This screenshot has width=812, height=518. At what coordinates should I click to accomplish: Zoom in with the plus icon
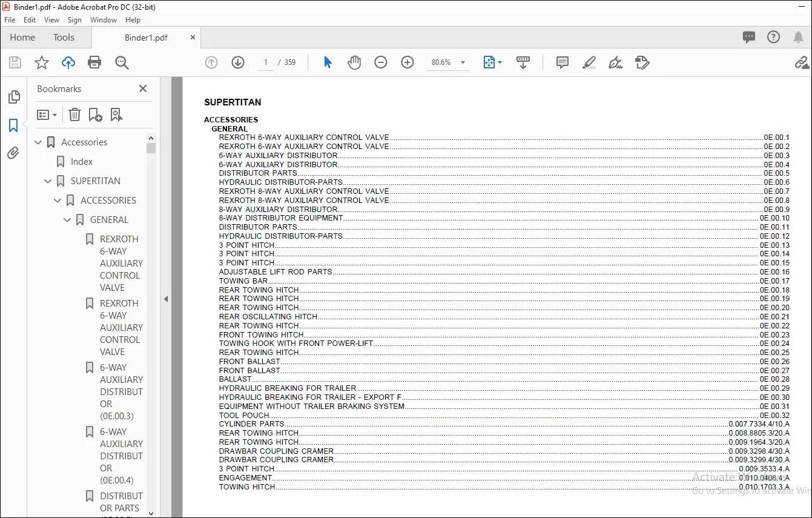(408, 62)
